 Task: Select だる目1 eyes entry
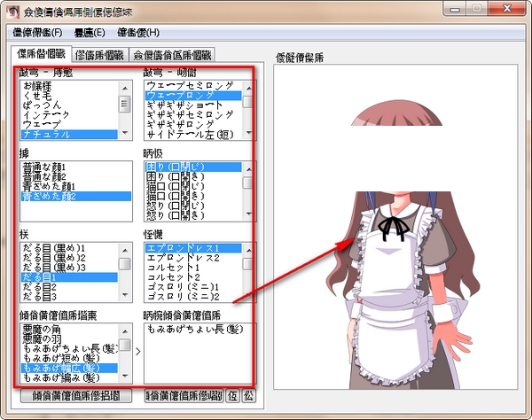tap(69, 277)
